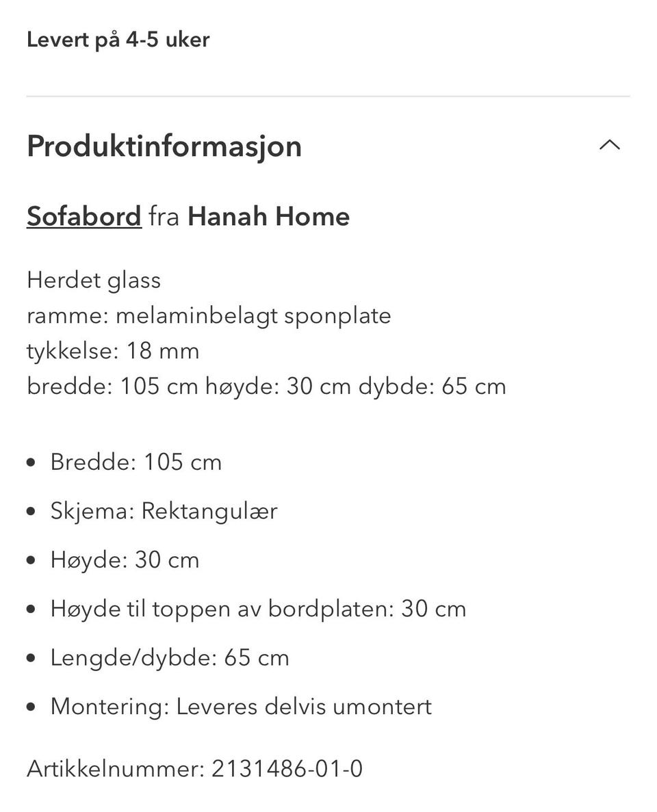This screenshot has width=657, height=812.
Task: Click the Artikkelnummer 2131486-01-0 text
Action: 195,768
